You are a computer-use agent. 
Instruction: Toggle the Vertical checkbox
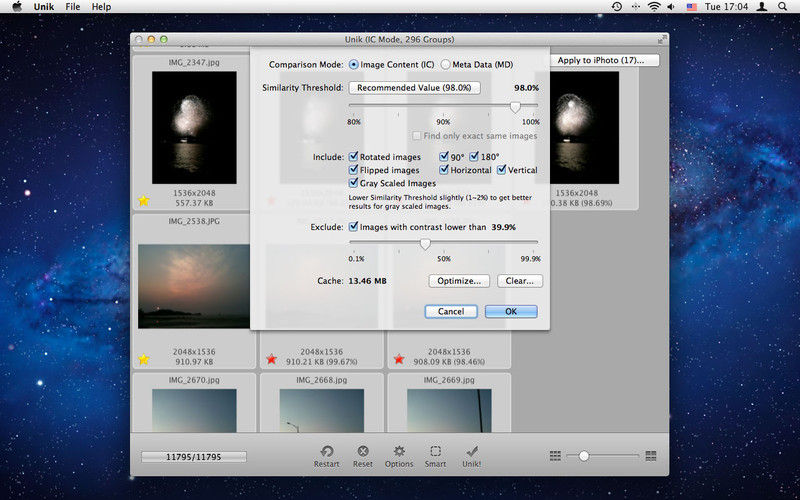tap(502, 169)
